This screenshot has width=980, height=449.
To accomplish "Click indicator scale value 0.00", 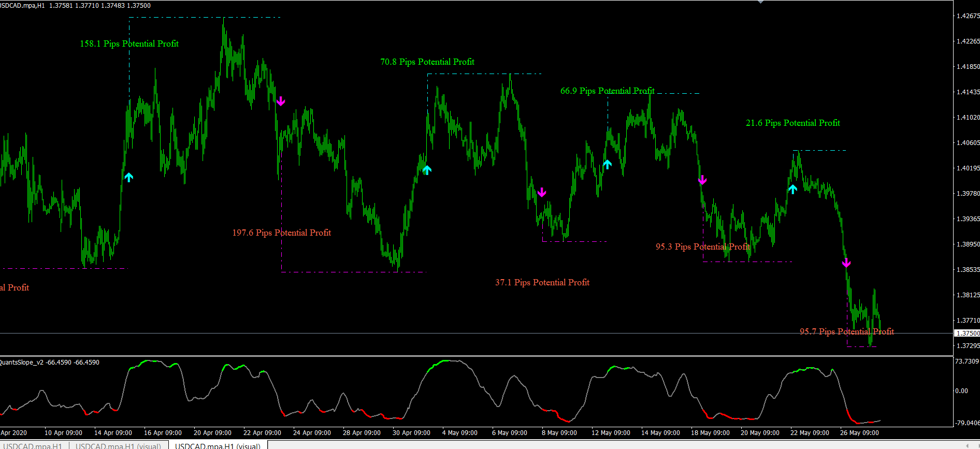I will click(x=961, y=390).
